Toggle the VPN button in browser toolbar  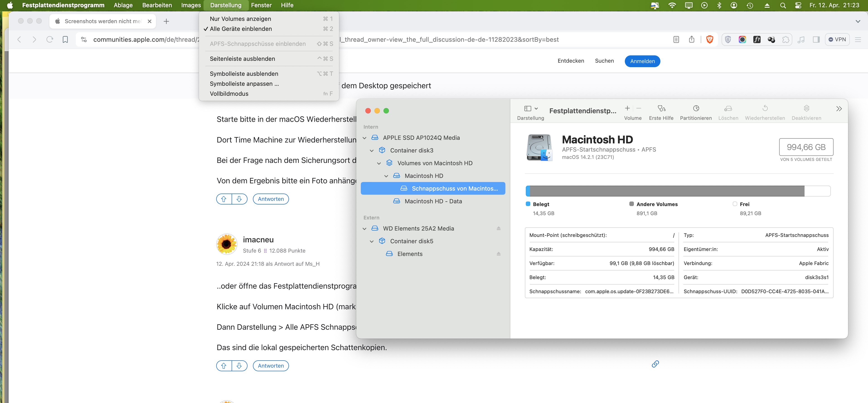pos(837,39)
